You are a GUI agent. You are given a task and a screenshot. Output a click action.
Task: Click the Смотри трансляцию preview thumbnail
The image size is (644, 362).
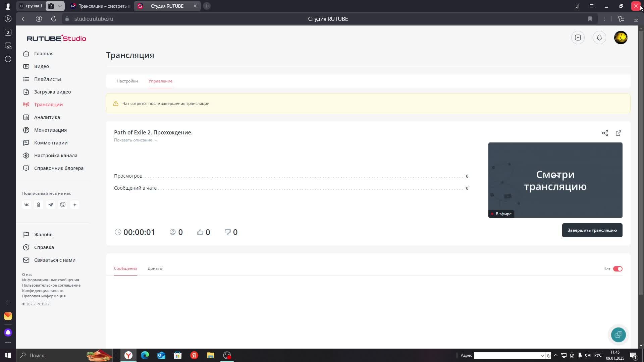pos(555,180)
